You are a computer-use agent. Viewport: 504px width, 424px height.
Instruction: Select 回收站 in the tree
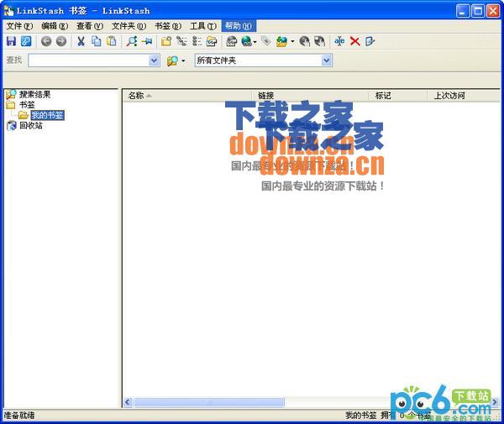(31, 125)
